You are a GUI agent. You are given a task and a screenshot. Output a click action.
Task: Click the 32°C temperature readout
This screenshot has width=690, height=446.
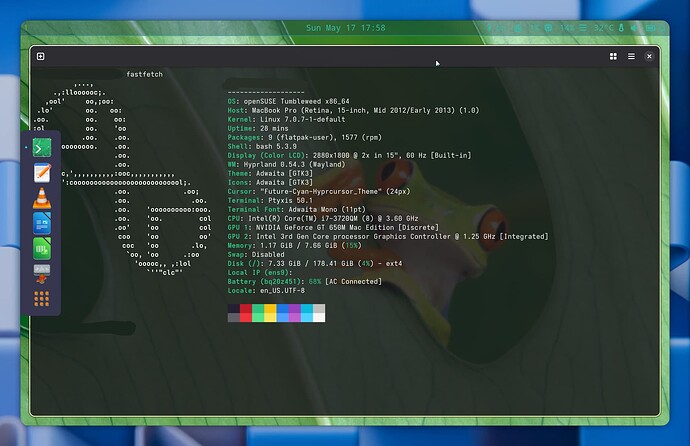(x=604, y=28)
